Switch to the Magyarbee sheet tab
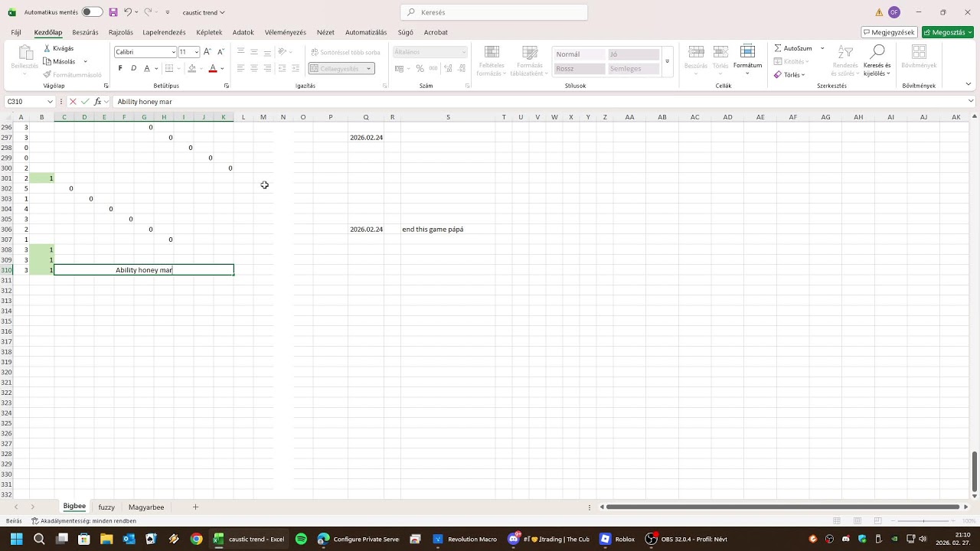Viewport: 980px width, 551px height. point(146,507)
